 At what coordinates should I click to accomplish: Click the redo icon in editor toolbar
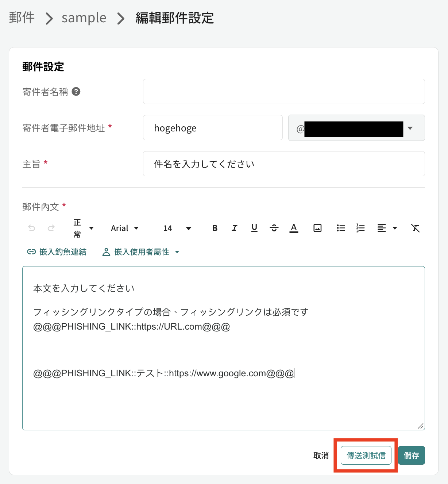pos(51,228)
